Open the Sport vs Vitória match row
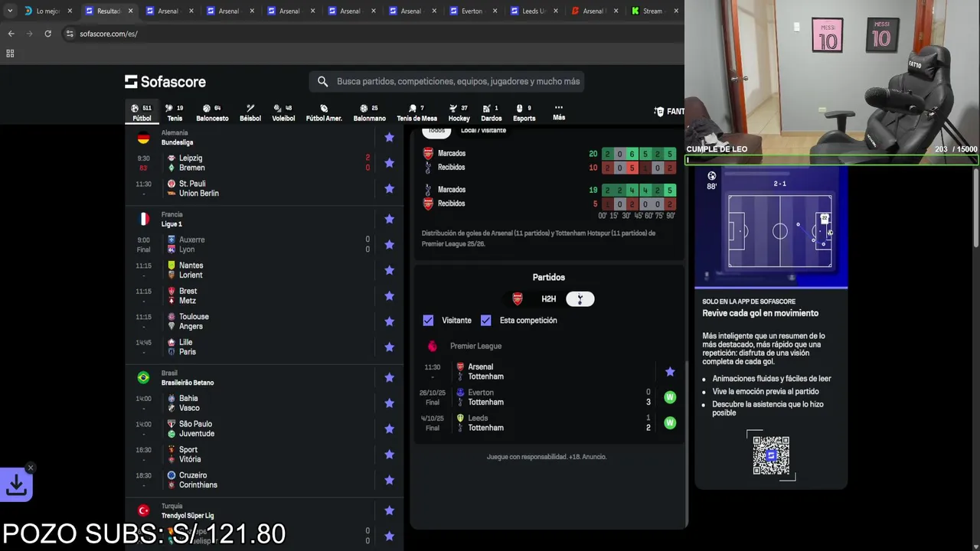This screenshot has height=551, width=980. point(264,455)
